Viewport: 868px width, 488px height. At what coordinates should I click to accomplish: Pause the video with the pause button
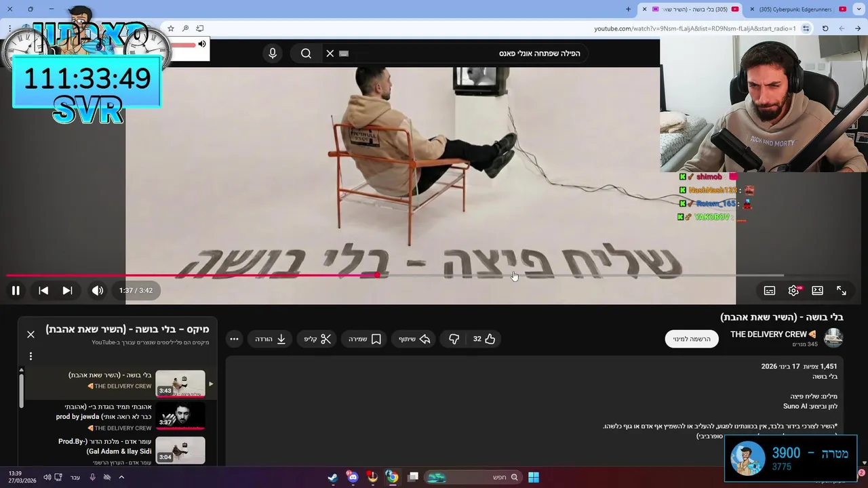tap(16, 290)
